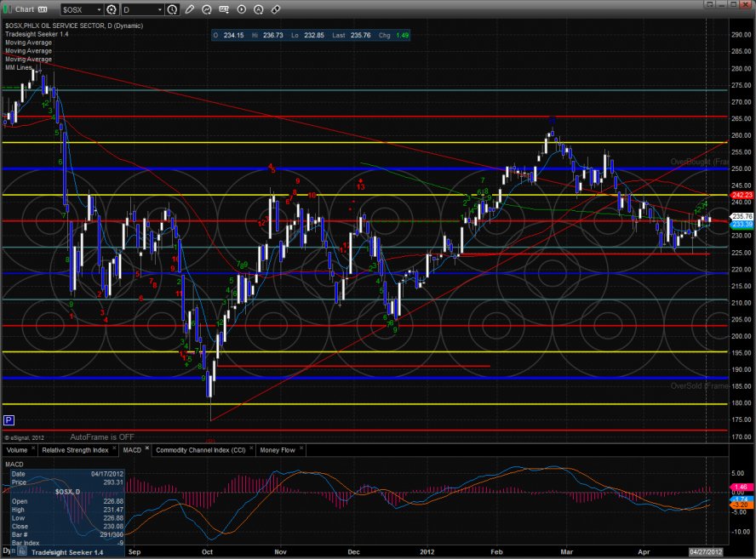Close the Commodity Channel Index tab
The width and height of the screenshot is (756, 559).
point(251,448)
